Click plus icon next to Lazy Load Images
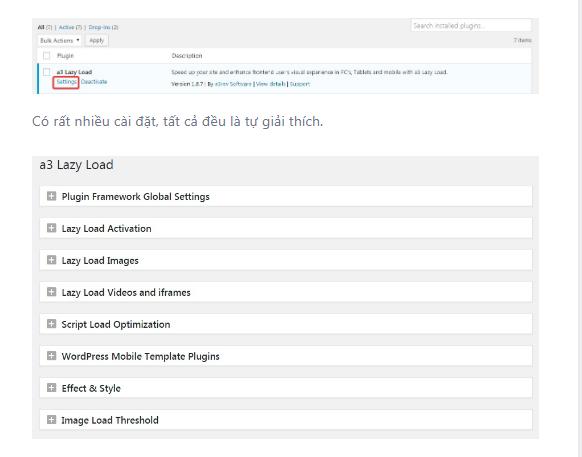582x457 pixels. [51, 260]
